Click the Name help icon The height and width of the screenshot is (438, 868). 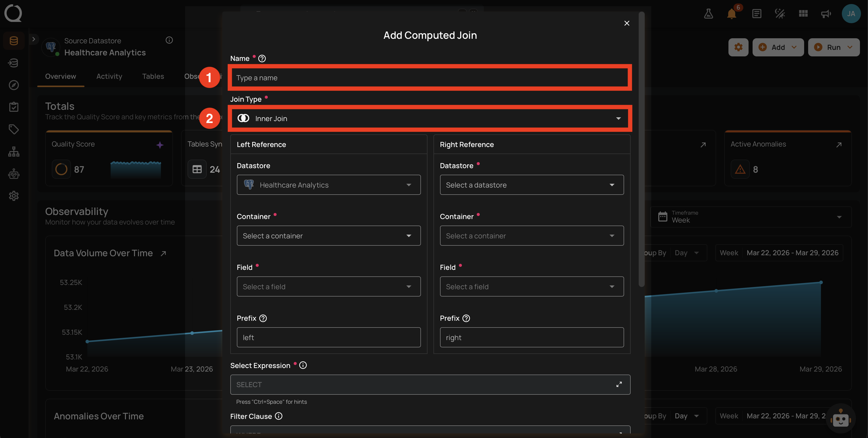pyautogui.click(x=262, y=58)
